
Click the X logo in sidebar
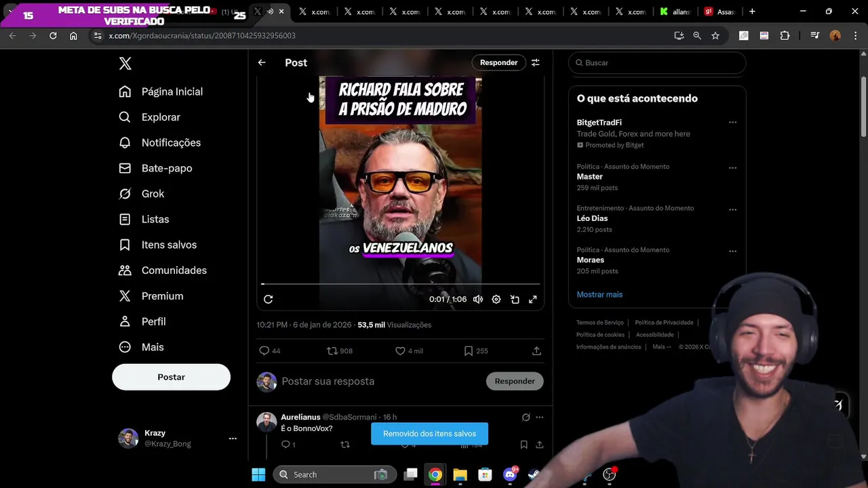point(125,64)
